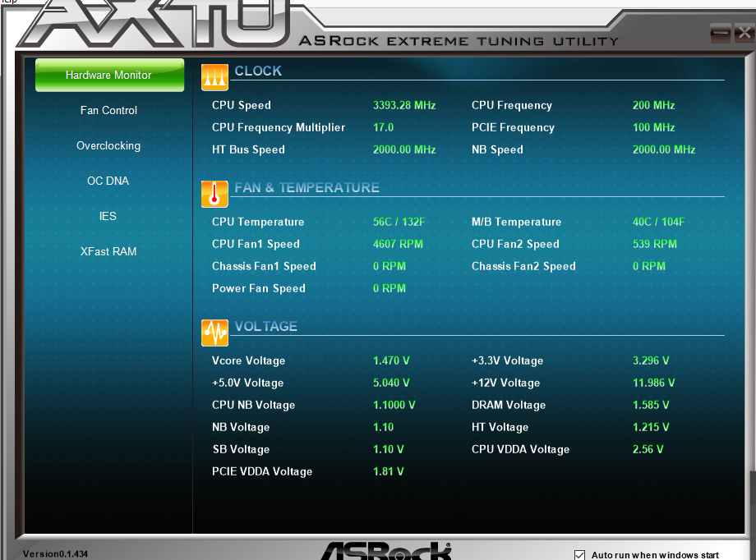Click the +3.3V Voltage 3.296 V value

651,360
